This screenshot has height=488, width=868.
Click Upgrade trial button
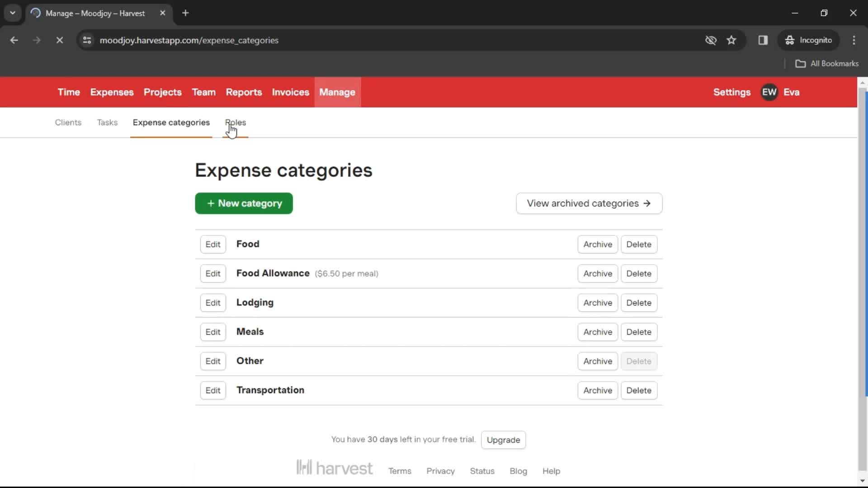coord(503,440)
